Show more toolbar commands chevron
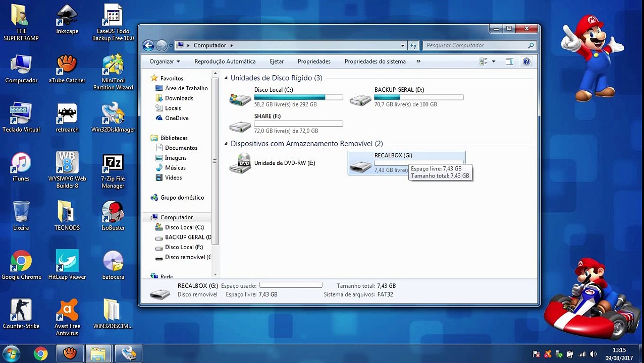644x363 pixels. pyautogui.click(x=418, y=62)
